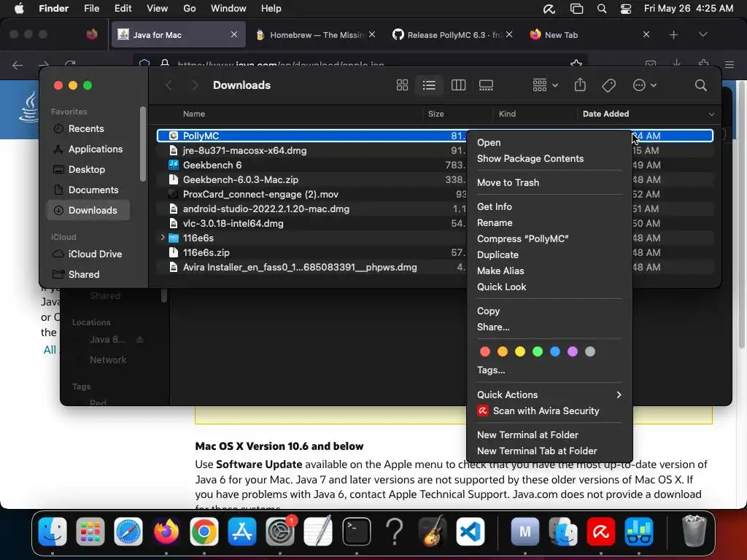Go forward in Finder Downloads window
This screenshot has width=747, height=560.
click(194, 85)
